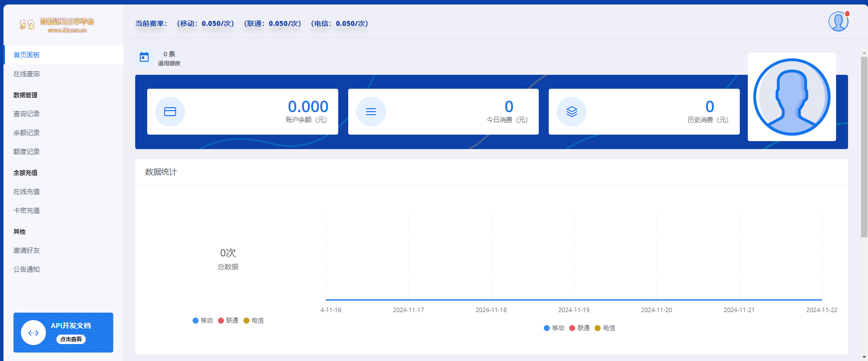Click the 数据管理 section header
The image size is (868, 361).
pyautogui.click(x=25, y=95)
